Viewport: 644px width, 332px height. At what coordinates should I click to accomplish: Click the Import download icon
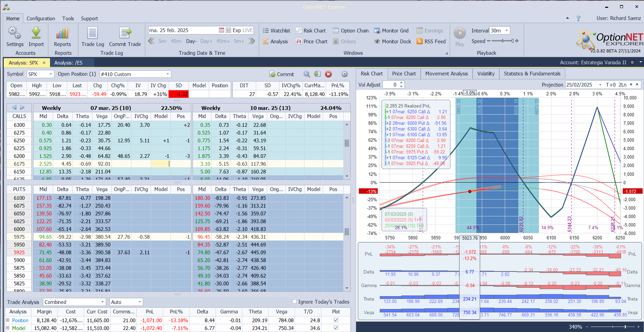click(x=36, y=33)
